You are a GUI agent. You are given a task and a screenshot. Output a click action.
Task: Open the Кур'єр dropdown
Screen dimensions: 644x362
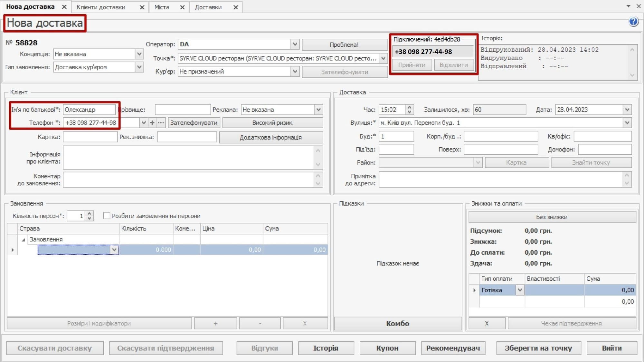[x=295, y=71]
